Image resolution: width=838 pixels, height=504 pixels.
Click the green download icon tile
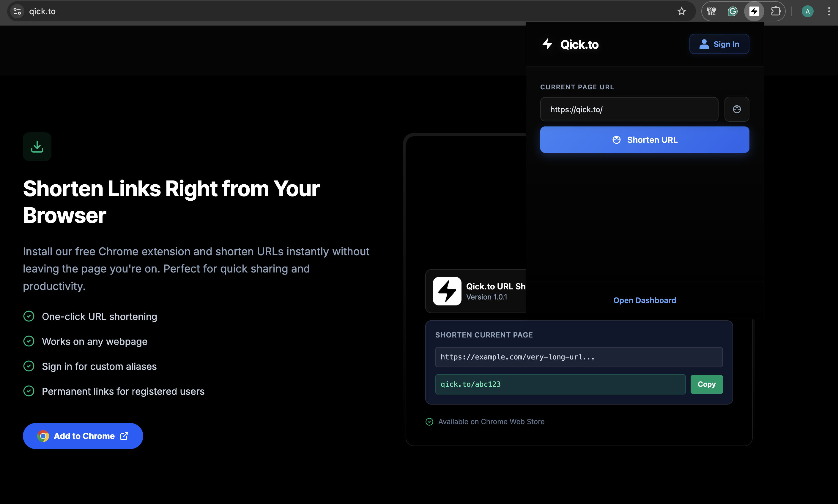(37, 146)
